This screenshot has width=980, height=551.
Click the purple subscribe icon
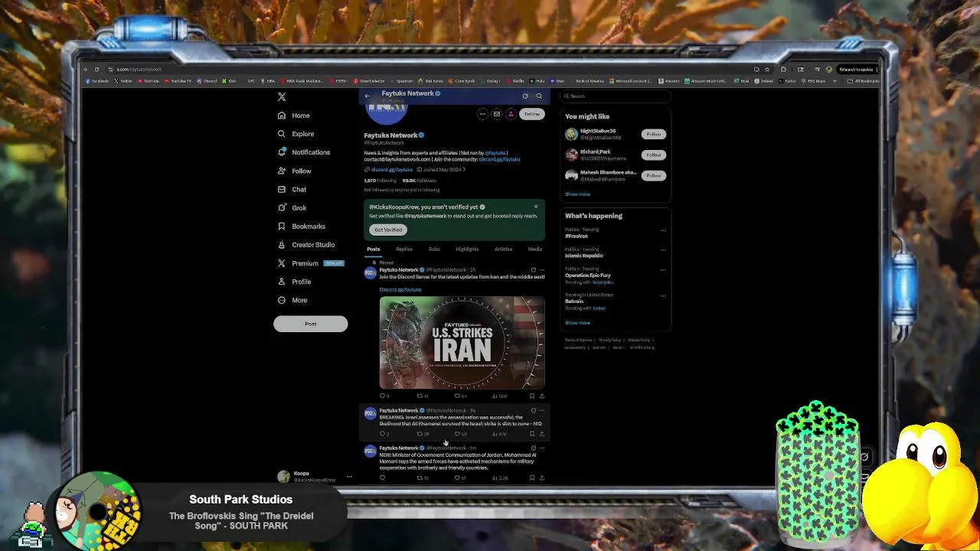pyautogui.click(x=511, y=114)
